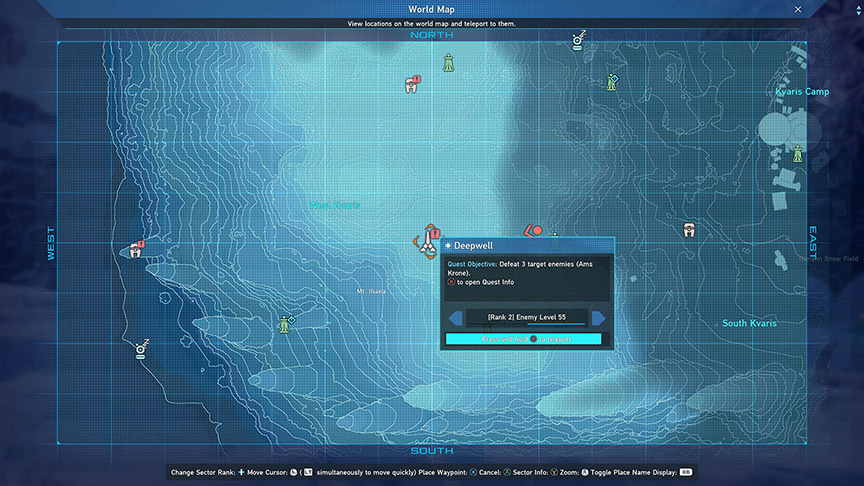Increase sector rank with right arrow
The image size is (864, 486).
click(598, 318)
